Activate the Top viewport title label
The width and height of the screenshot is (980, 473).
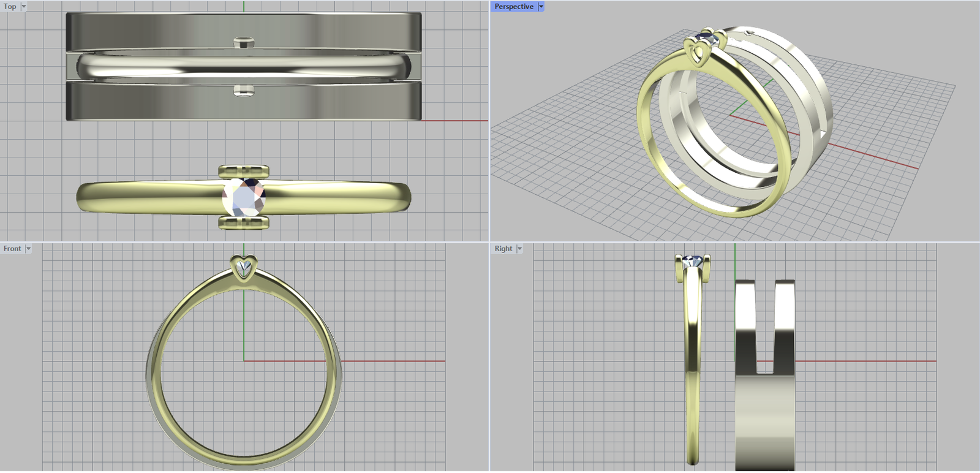[x=10, y=7]
